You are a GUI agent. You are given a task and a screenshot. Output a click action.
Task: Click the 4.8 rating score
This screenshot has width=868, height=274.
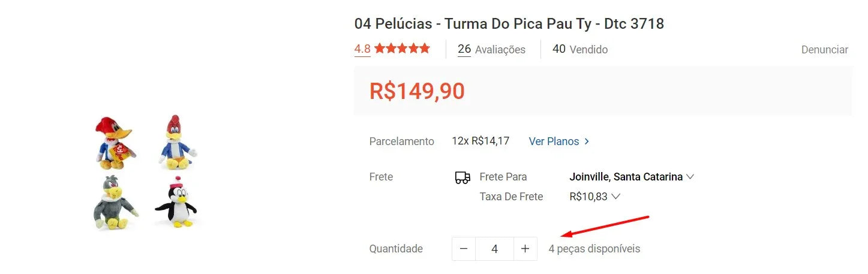coord(362,49)
